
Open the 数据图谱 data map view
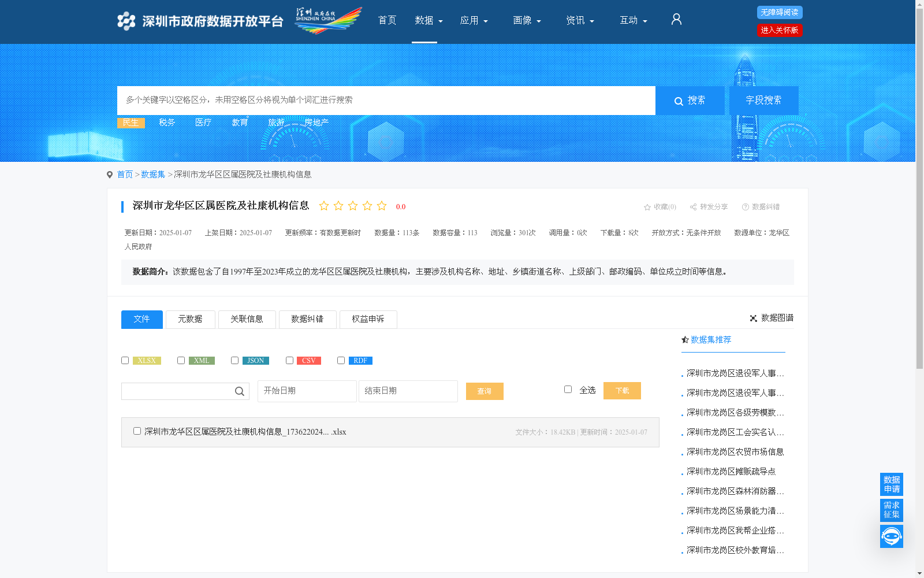click(773, 318)
